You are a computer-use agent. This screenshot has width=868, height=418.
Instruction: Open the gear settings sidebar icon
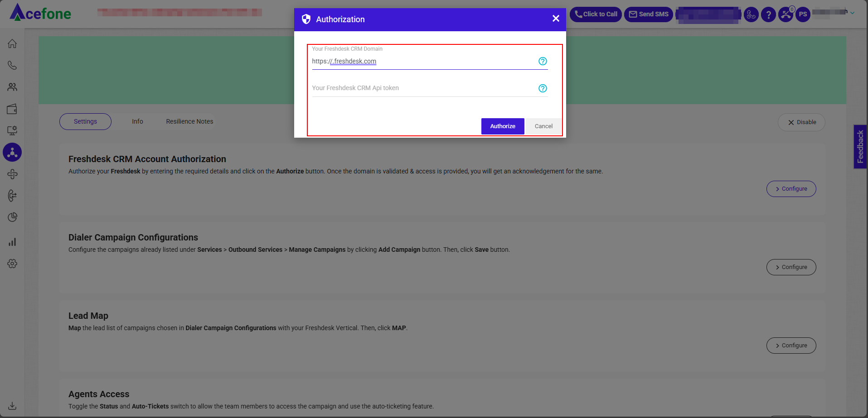(12, 264)
